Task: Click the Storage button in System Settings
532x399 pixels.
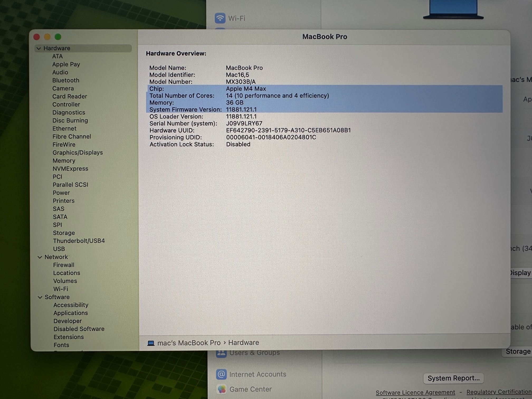Action: pos(517,351)
